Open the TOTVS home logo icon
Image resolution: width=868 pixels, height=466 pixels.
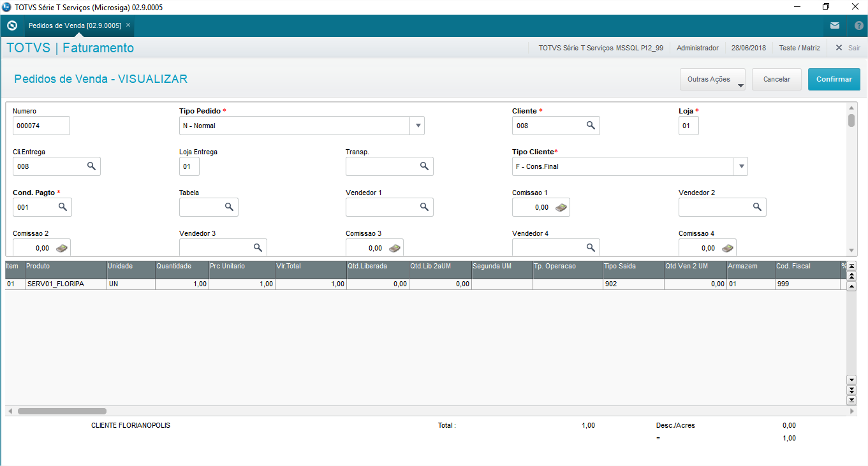(11, 25)
